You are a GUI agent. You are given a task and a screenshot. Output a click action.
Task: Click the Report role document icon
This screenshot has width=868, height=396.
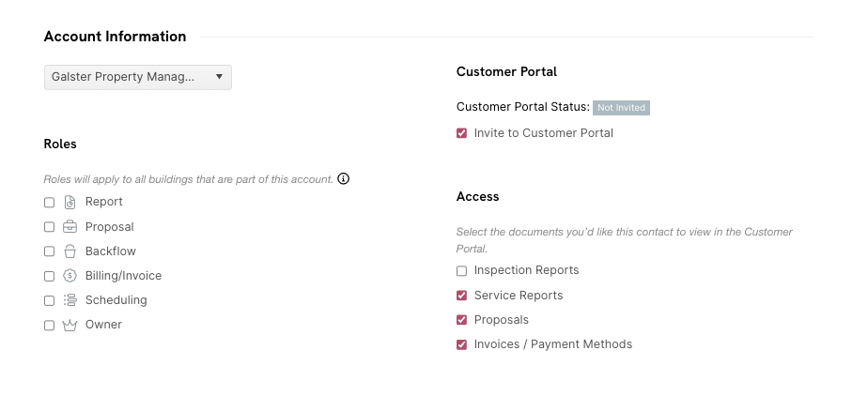coord(70,202)
